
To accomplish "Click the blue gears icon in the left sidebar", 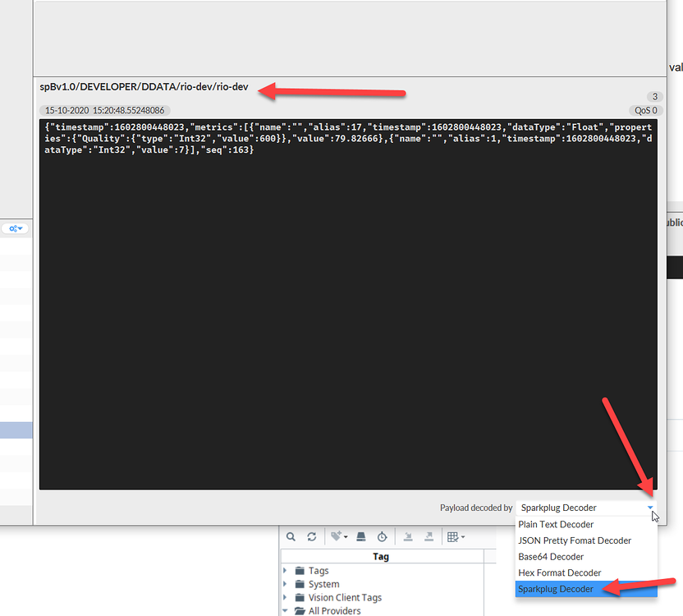I will [13, 228].
